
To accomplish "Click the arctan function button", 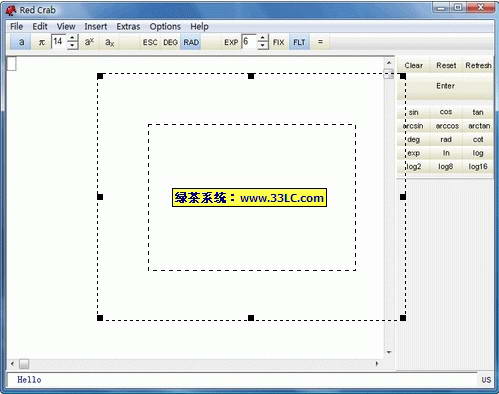I will click(x=479, y=126).
